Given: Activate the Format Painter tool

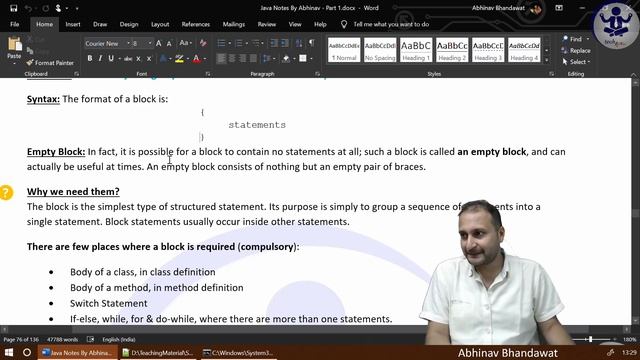Looking at the screenshot, I should point(50,63).
